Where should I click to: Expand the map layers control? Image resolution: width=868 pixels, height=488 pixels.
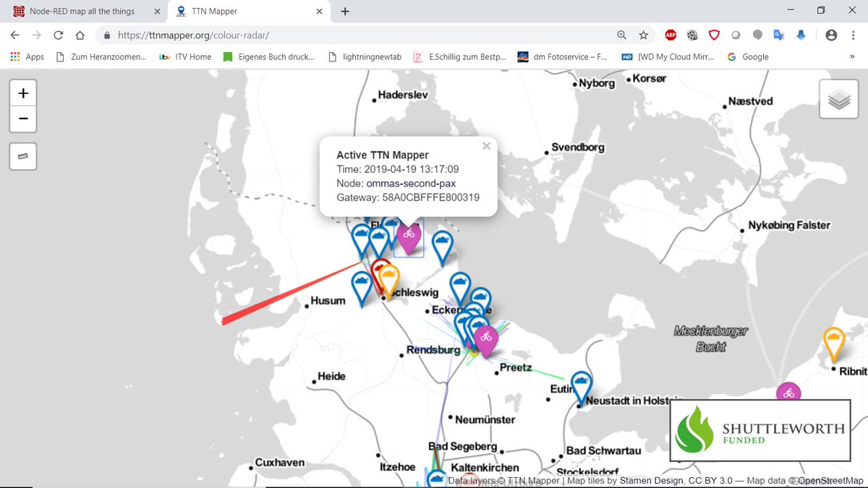point(838,99)
